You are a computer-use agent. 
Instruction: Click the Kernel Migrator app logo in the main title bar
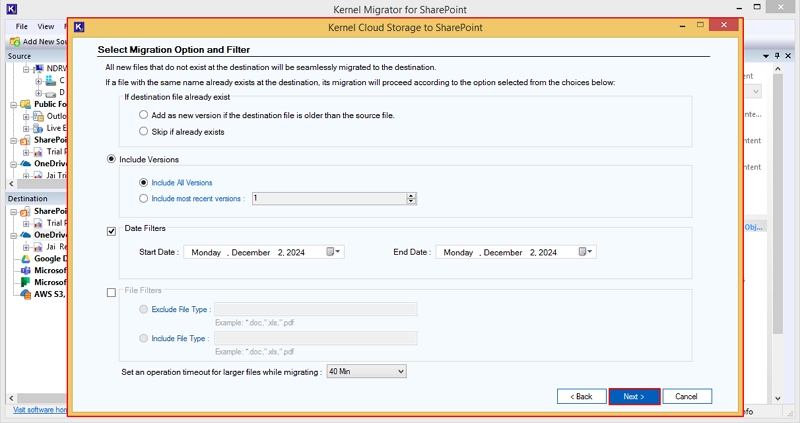click(x=11, y=9)
